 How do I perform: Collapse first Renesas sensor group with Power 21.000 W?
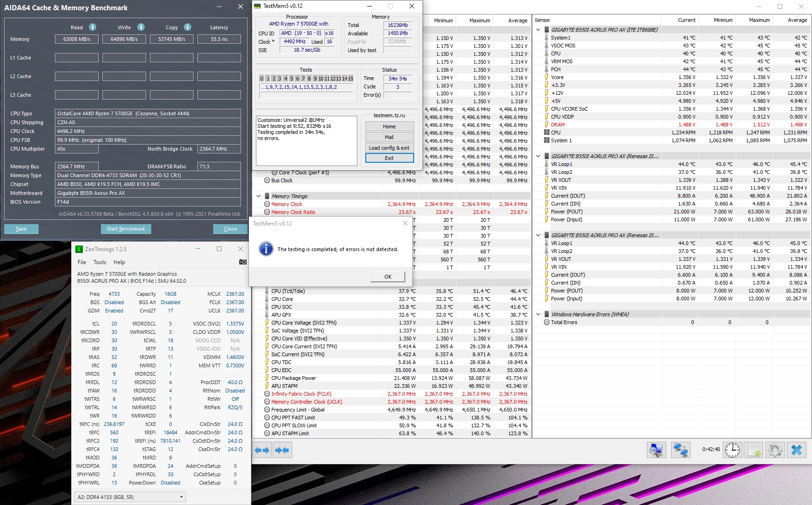[x=538, y=156]
